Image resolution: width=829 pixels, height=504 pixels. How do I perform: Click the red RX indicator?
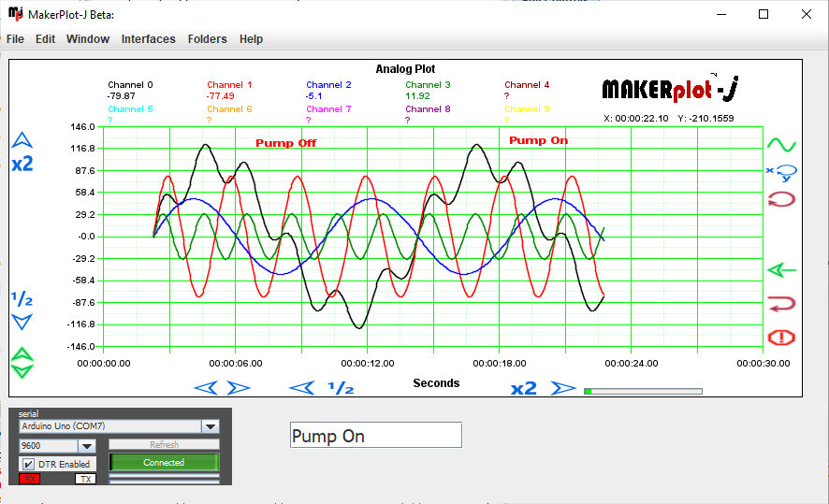tap(30, 479)
